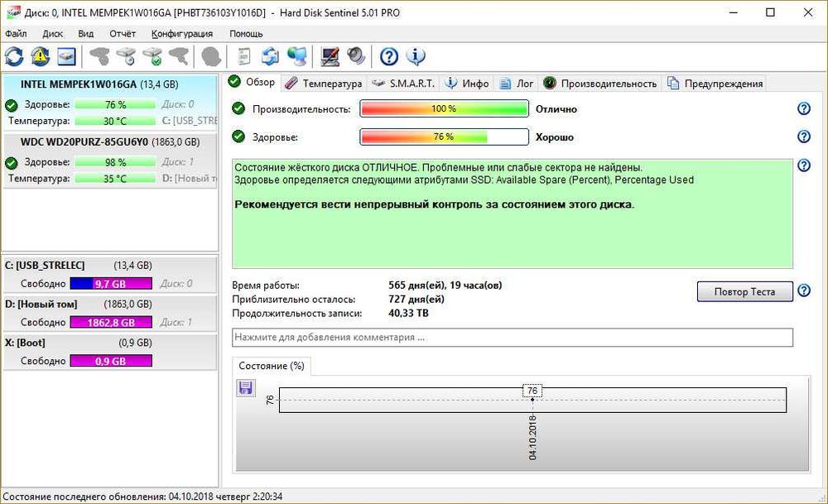Viewport: 828px width, 504px height.
Task: Select the C: [USB_STRELEC] partition
Action: pos(110,275)
